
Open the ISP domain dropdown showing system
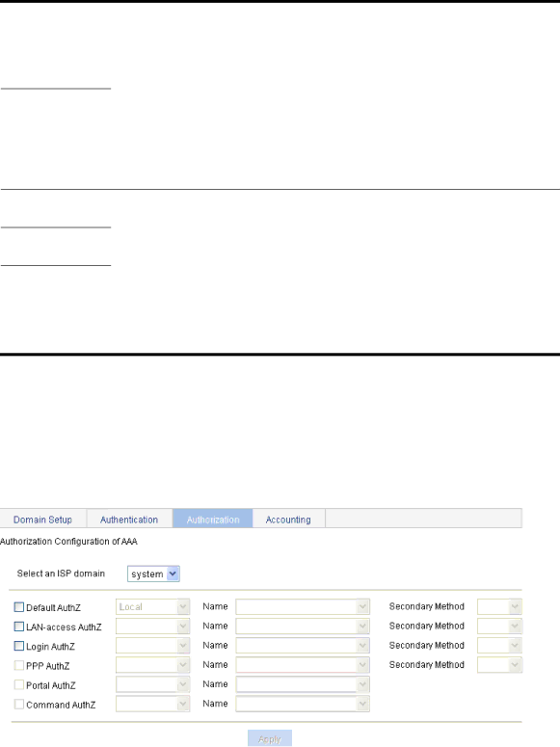click(153, 574)
